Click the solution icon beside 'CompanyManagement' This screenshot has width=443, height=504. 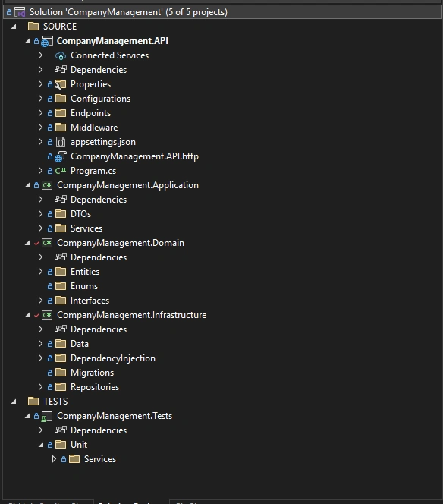click(x=20, y=13)
